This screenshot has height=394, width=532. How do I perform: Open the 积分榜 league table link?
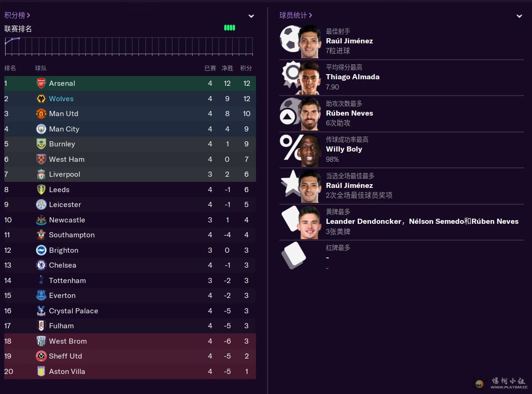(x=17, y=15)
